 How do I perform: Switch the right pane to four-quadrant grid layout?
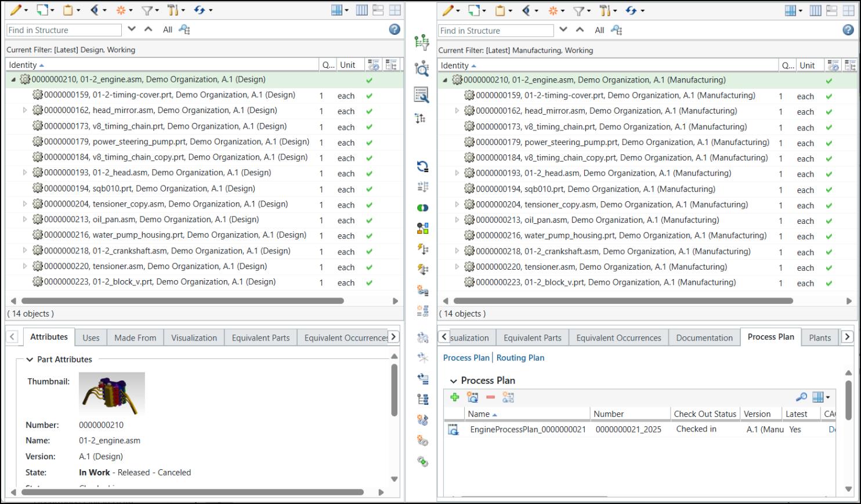pyautogui.click(x=848, y=10)
